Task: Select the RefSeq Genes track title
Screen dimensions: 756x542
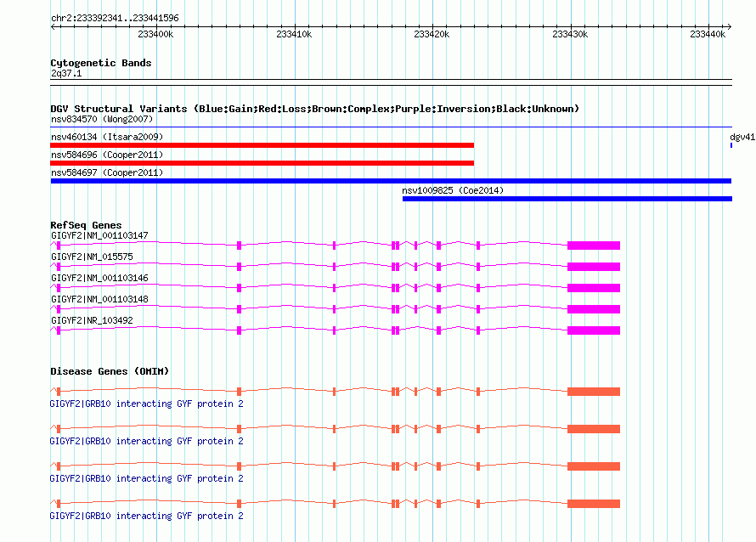Action: pos(86,225)
